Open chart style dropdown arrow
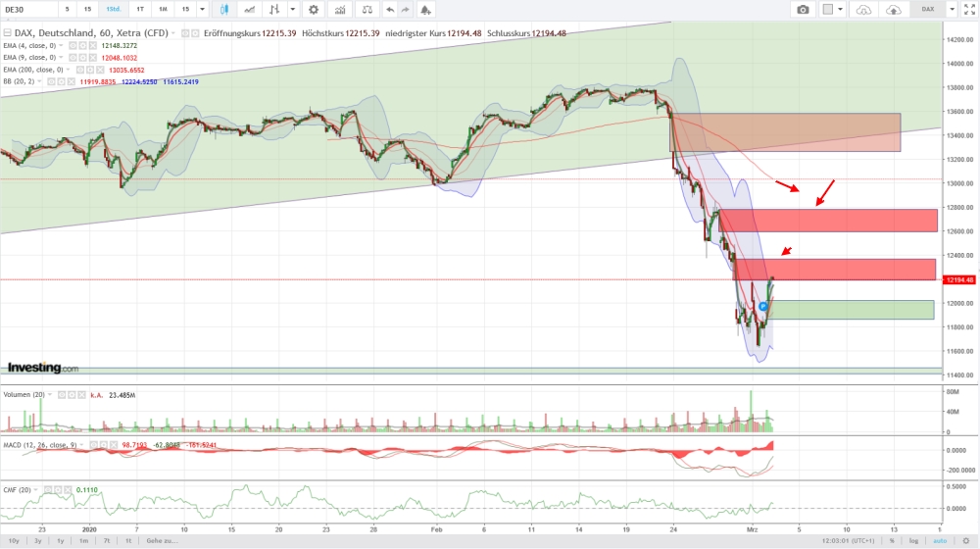Image resolution: width=980 pixels, height=549 pixels. (x=292, y=10)
